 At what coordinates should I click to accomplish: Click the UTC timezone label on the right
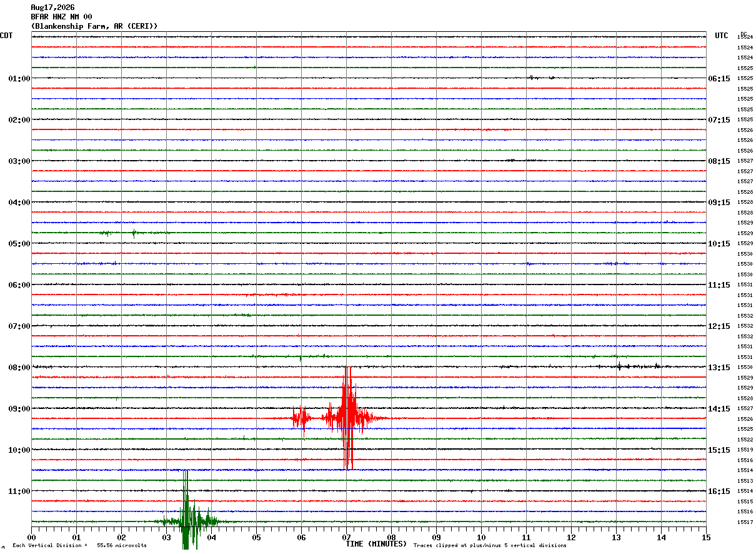(x=722, y=36)
